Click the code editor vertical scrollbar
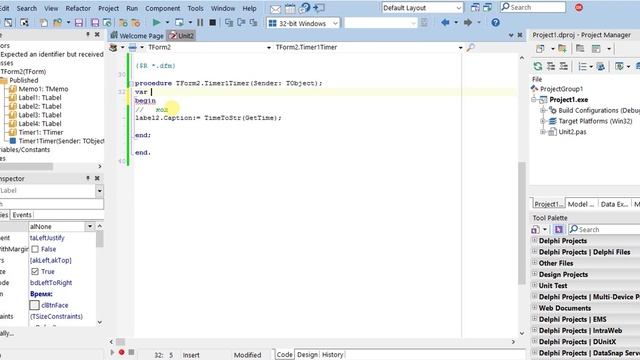This screenshot has height=360, width=640. [x=522, y=222]
